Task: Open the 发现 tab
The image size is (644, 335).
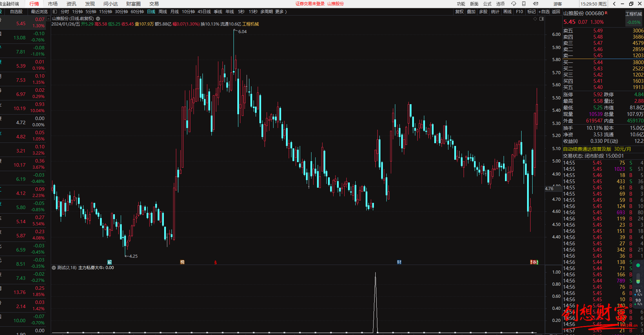Action: (x=90, y=4)
